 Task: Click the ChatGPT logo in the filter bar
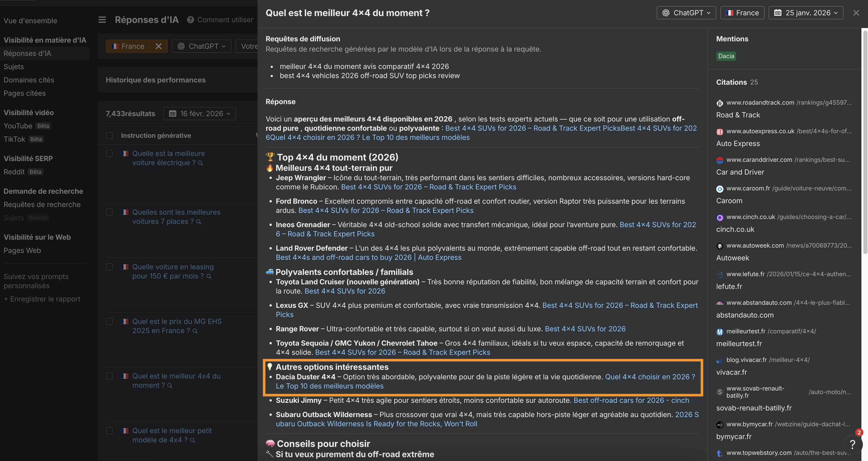pos(181,46)
